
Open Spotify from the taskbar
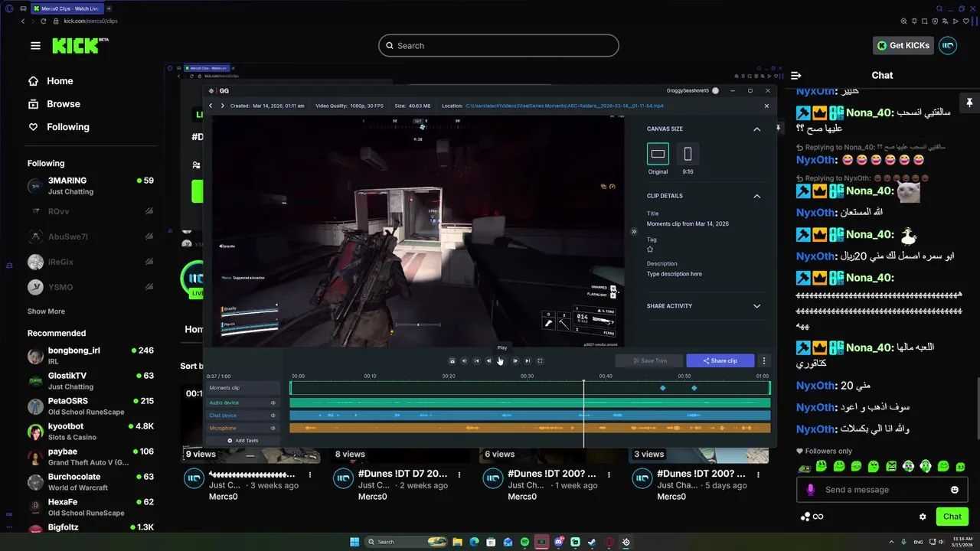tap(524, 542)
